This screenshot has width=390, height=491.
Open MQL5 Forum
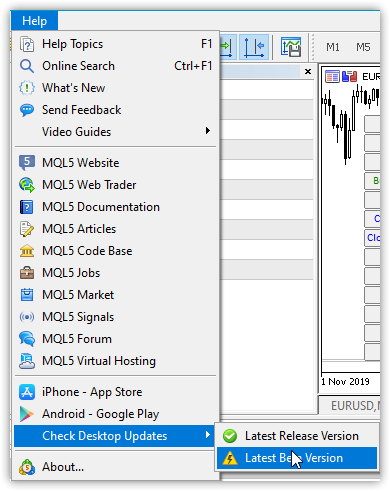(116, 339)
